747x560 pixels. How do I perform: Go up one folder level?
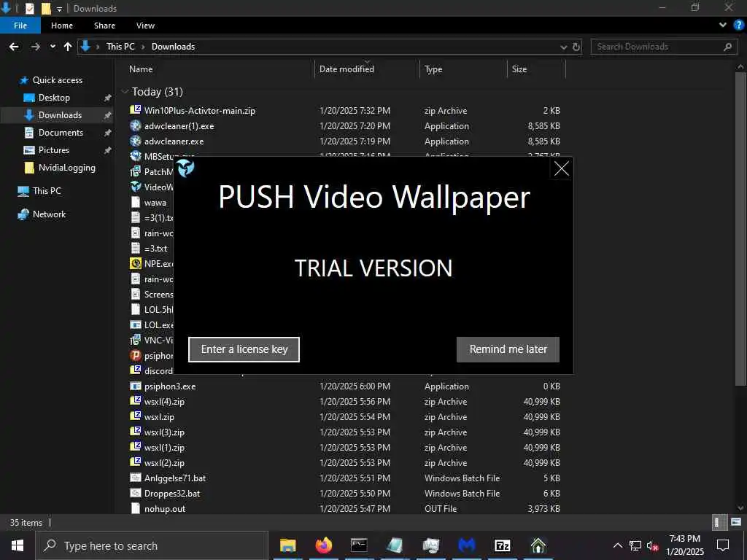click(x=68, y=47)
